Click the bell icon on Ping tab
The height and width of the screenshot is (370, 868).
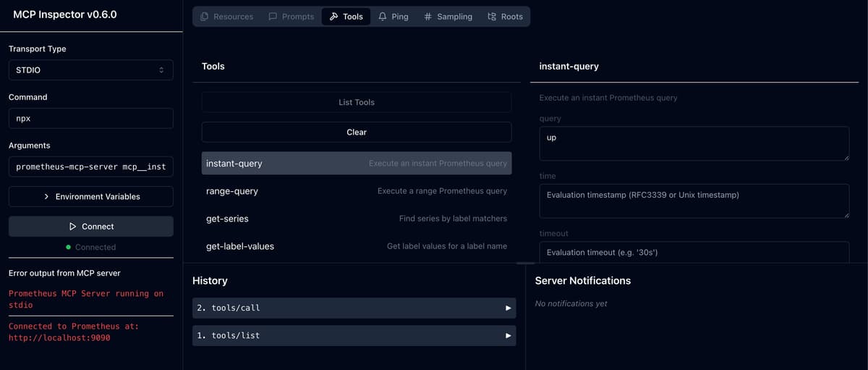tap(383, 17)
